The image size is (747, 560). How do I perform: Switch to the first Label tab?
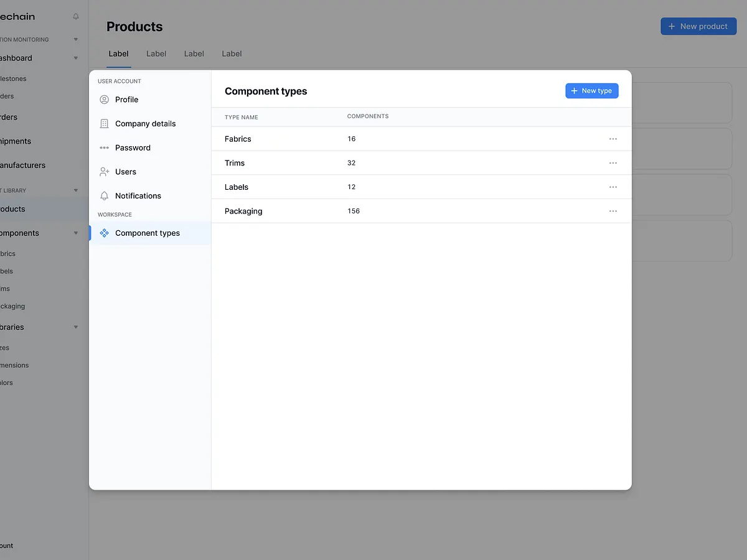point(118,54)
